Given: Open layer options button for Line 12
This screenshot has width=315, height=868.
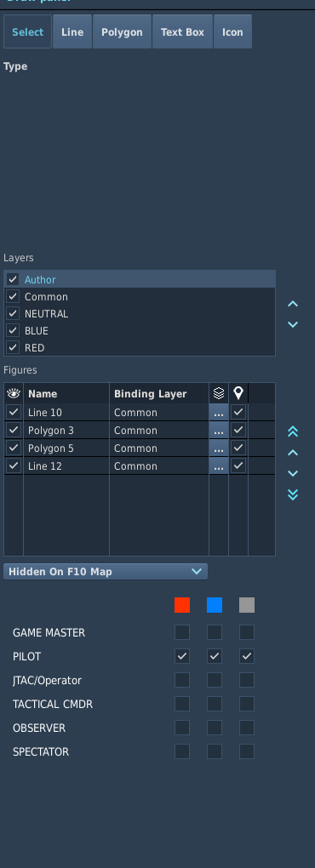Looking at the screenshot, I should pos(219,466).
